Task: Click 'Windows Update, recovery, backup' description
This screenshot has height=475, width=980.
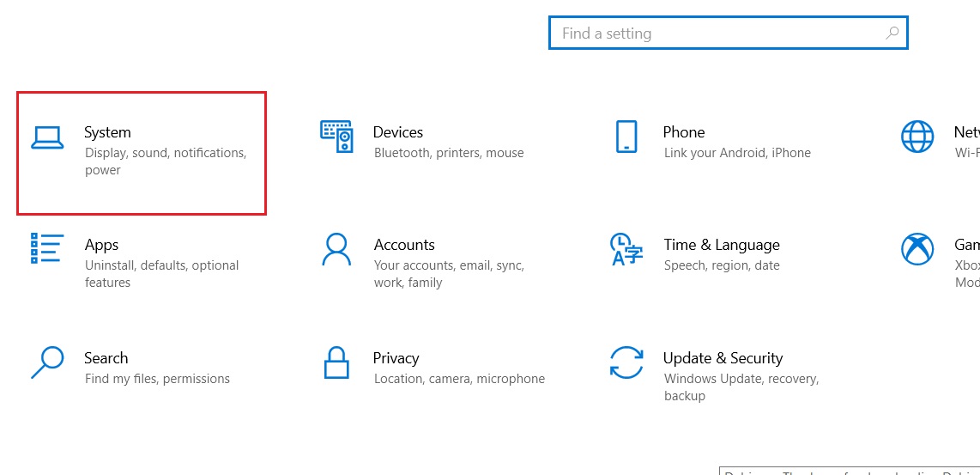Action: tap(741, 387)
